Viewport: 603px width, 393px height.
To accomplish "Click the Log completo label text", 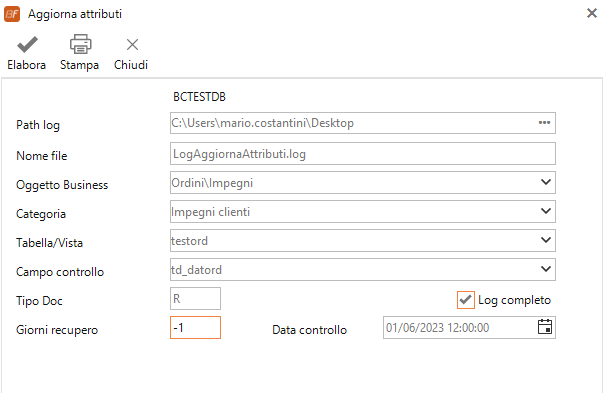I will tap(514, 300).
